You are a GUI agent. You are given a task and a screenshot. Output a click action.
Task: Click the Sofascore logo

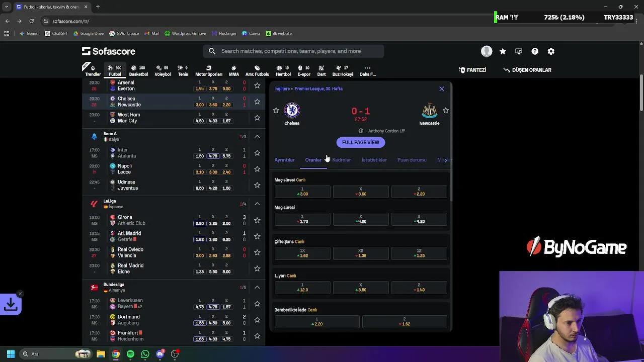pos(109,51)
